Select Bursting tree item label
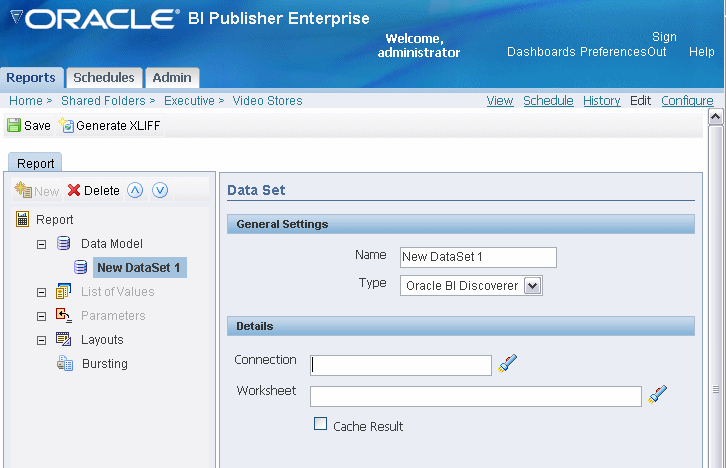The width and height of the screenshot is (726, 468). click(105, 364)
